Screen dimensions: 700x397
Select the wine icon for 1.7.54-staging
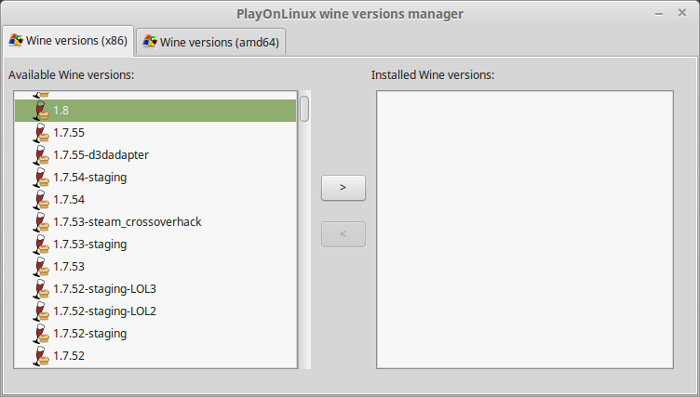coord(41,177)
